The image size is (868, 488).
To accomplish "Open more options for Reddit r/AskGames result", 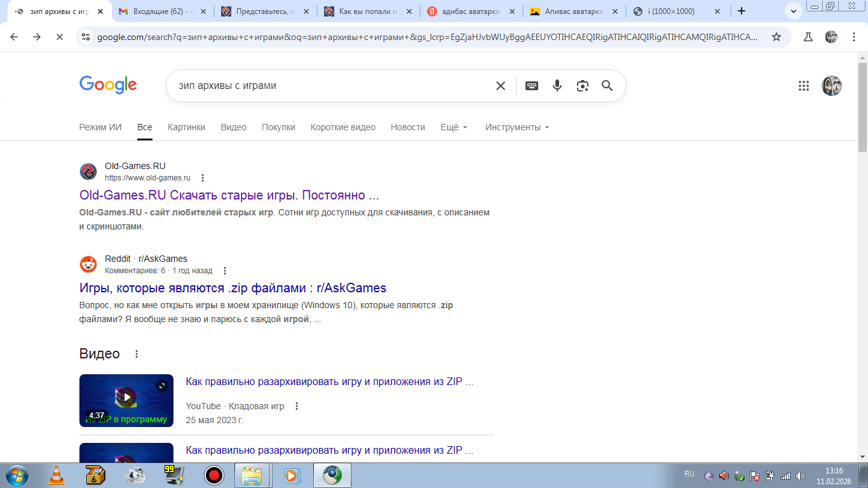I will pos(225,271).
